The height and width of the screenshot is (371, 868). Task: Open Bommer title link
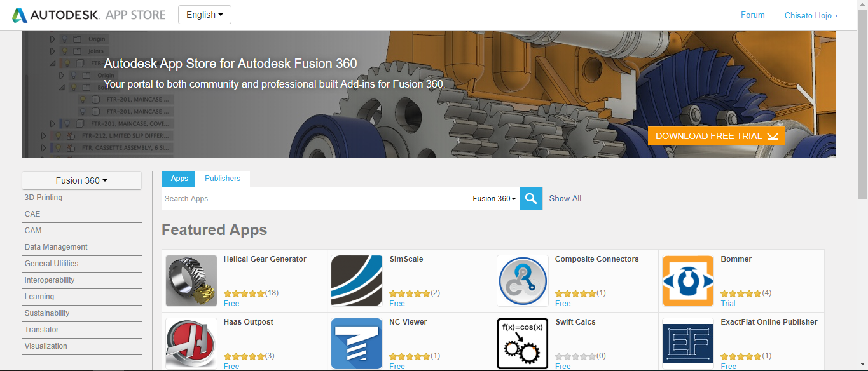(x=736, y=259)
